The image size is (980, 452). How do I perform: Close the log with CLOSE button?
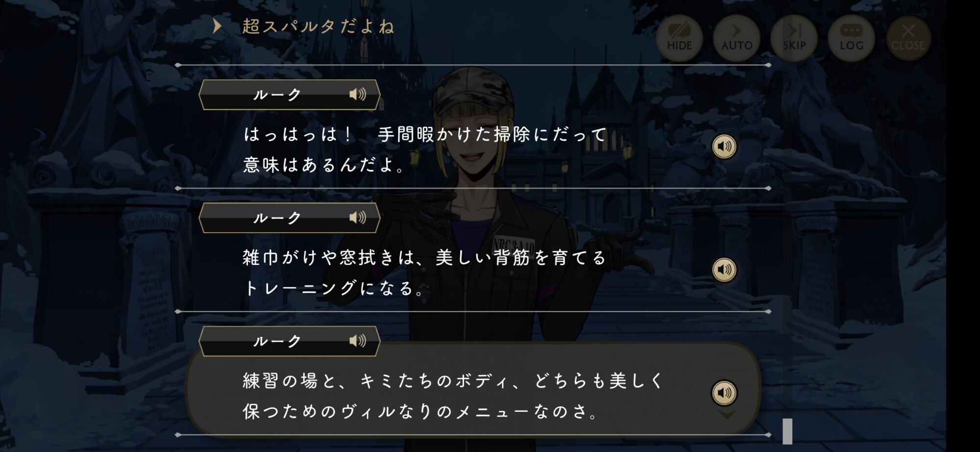click(908, 38)
